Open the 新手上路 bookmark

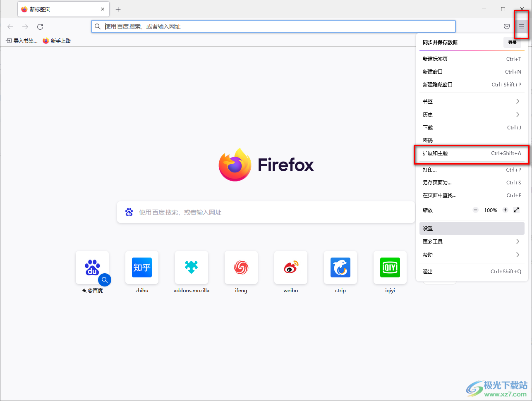pyautogui.click(x=57, y=41)
